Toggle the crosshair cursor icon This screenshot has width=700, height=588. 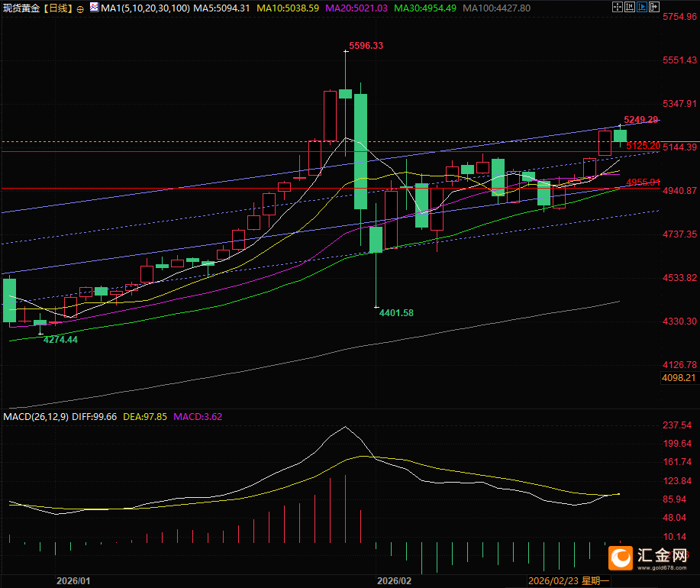(618, 7)
